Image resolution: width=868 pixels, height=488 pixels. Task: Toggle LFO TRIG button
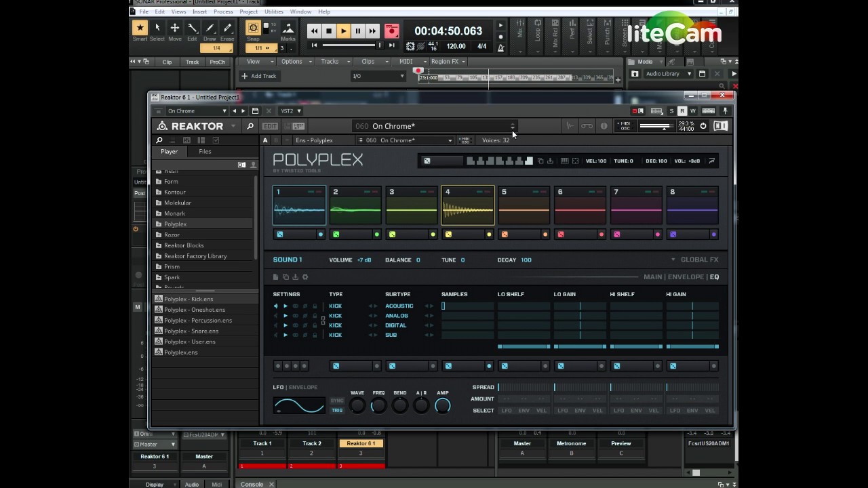pos(337,410)
